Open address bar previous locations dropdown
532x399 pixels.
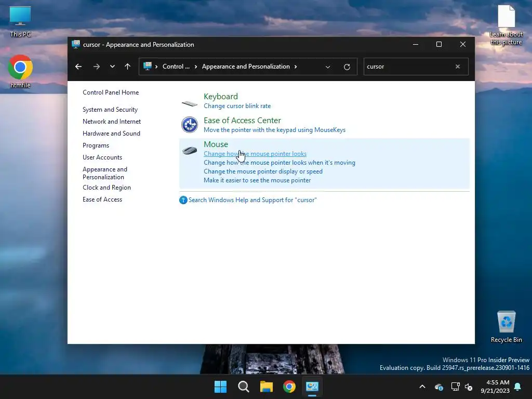tap(328, 67)
